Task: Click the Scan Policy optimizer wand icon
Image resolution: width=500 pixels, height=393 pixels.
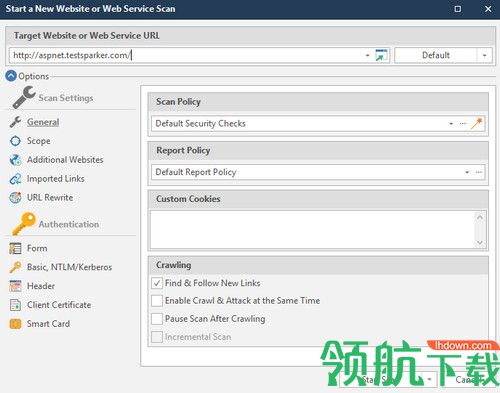Action: (x=477, y=123)
